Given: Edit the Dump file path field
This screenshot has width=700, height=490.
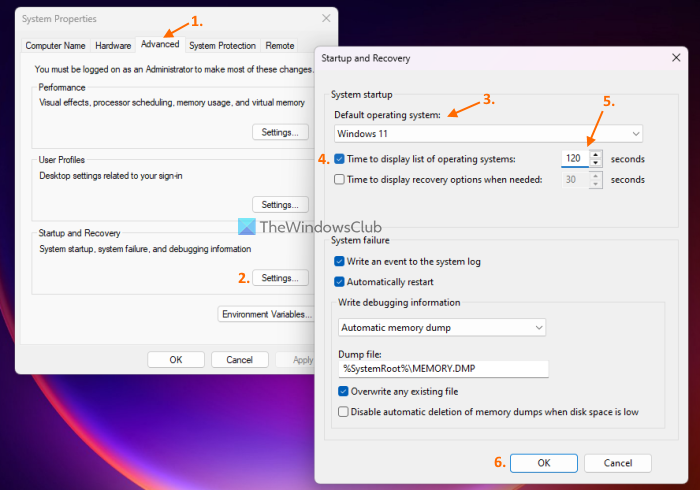Looking at the screenshot, I should point(443,369).
